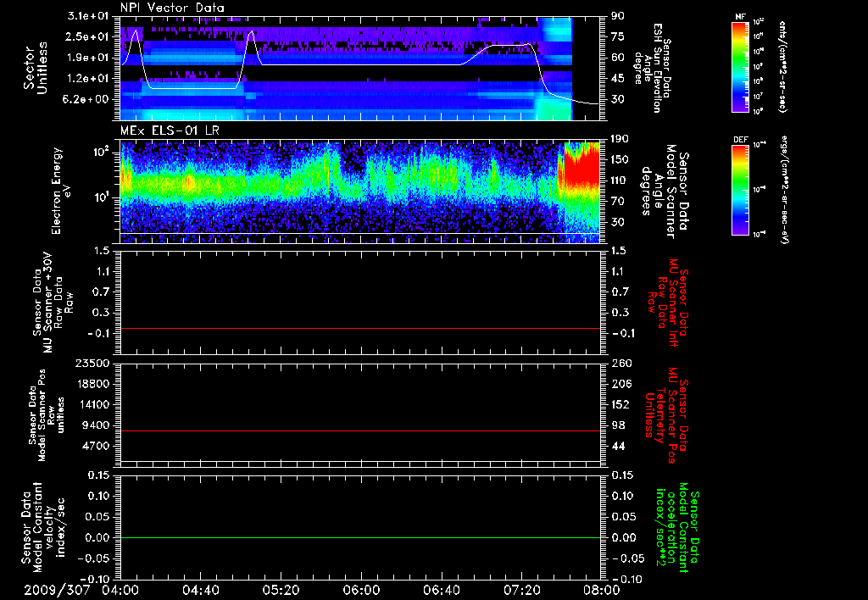Click the 05:20 time axis label

coord(281,590)
